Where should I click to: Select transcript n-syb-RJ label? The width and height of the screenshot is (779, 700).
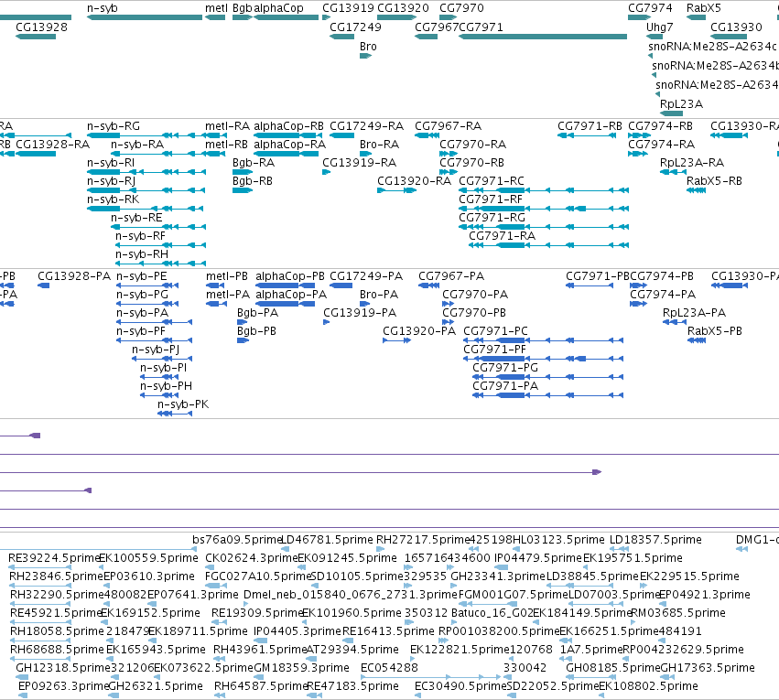tap(112, 181)
